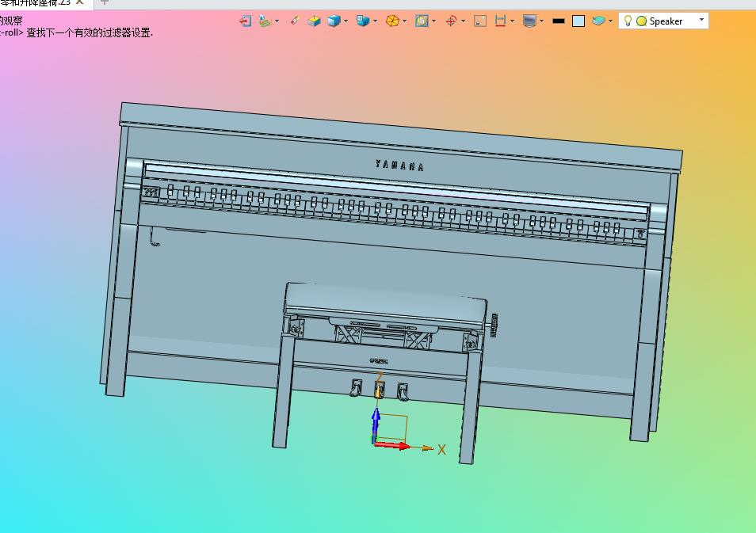
Task: Click the teal surface layer icon
Action: tap(598, 21)
